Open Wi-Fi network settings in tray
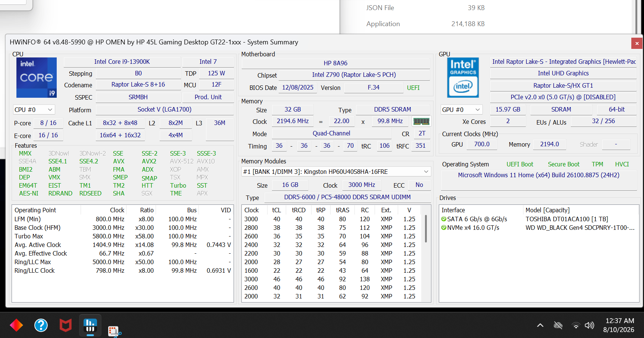This screenshot has height=338, width=644. pos(576,325)
